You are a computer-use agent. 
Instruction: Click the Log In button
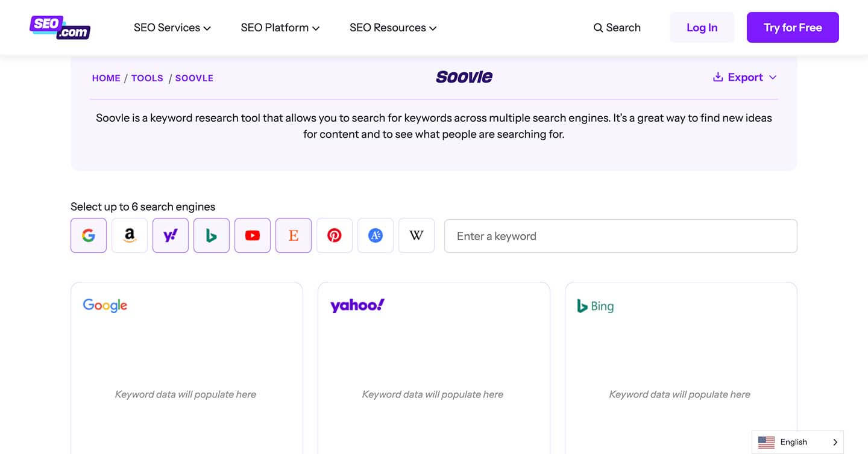[702, 28]
